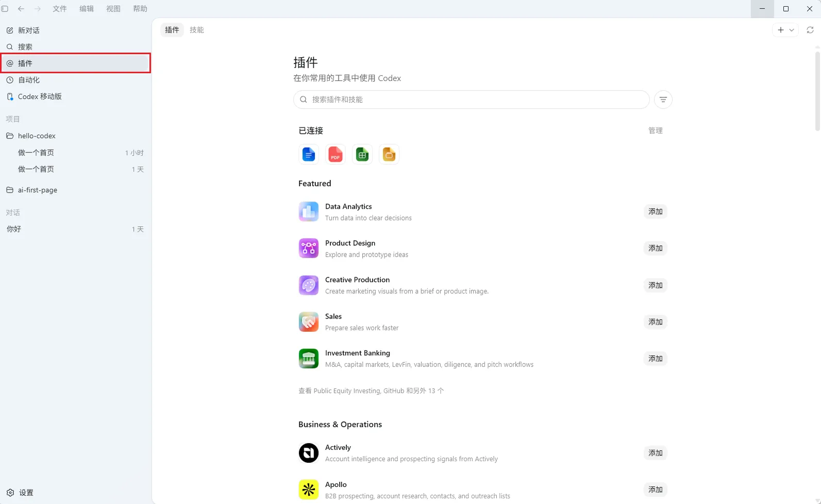Click the Investment Banking title text
The image size is (821, 504).
tap(357, 353)
